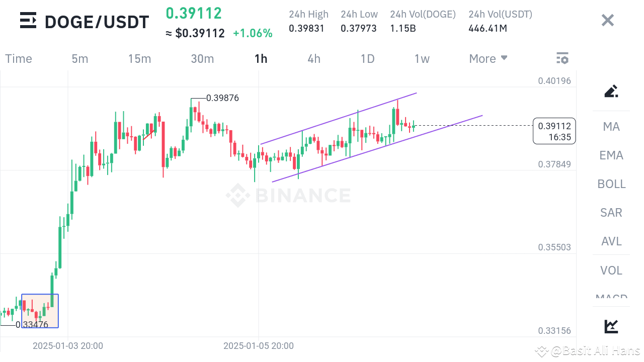This screenshot has width=644, height=362.
Task: Enable the EMA indicator
Action: pyautogui.click(x=611, y=155)
